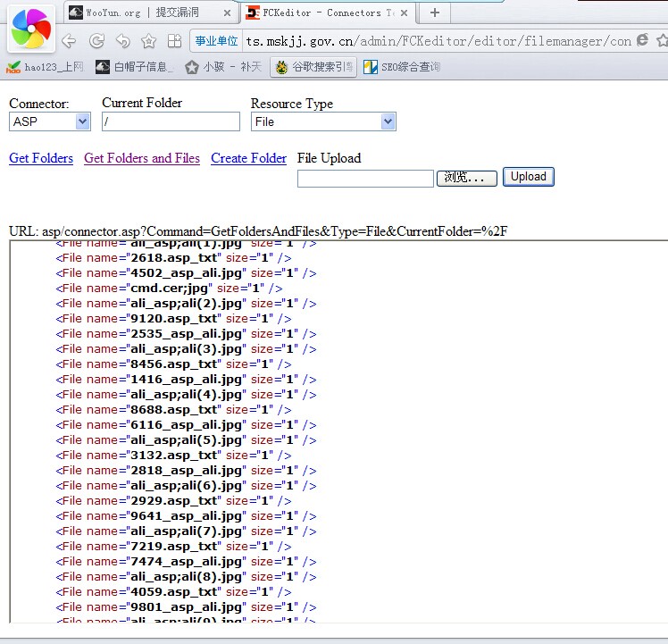Close the WooYun.org tab

coord(227,13)
